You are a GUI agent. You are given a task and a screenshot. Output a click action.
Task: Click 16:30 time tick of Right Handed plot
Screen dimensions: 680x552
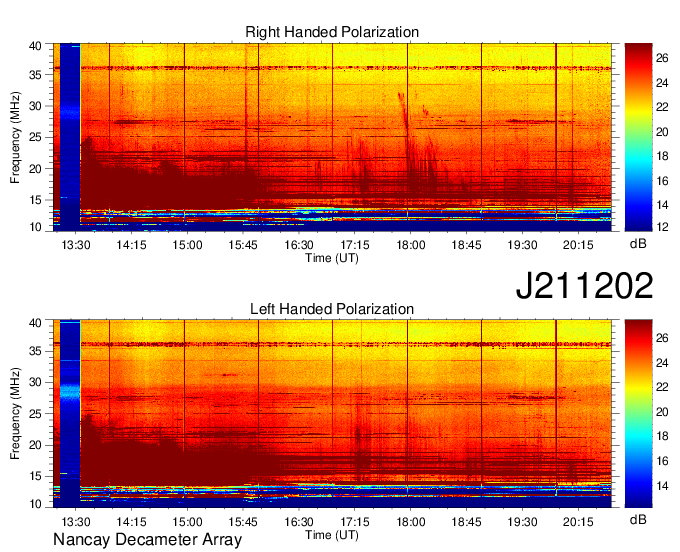coord(299,245)
